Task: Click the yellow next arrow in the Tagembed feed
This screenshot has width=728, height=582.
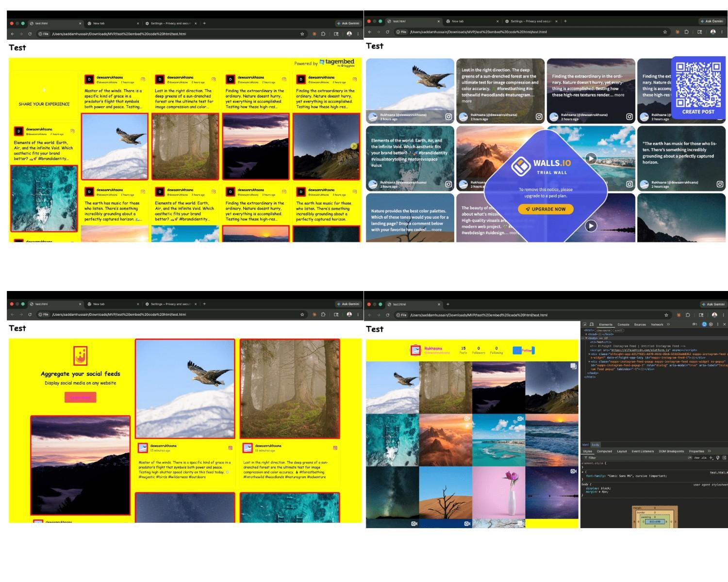Action: (354, 146)
